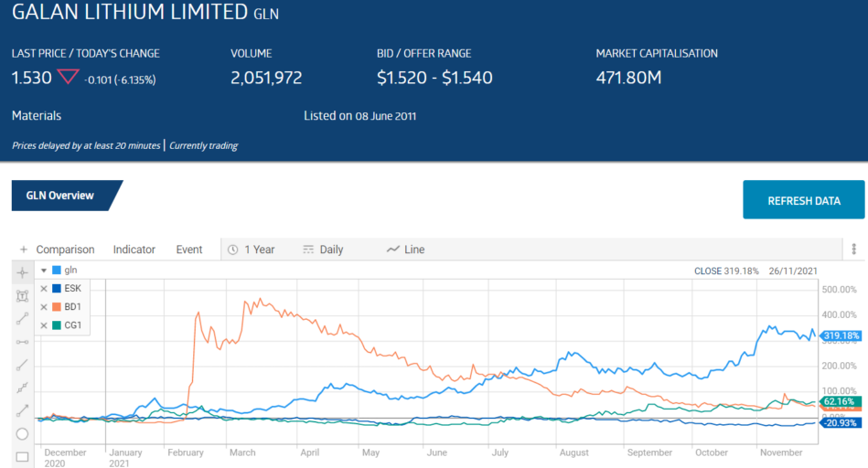Select the horizontal line tool
The width and height of the screenshot is (868, 468).
[x=22, y=342]
